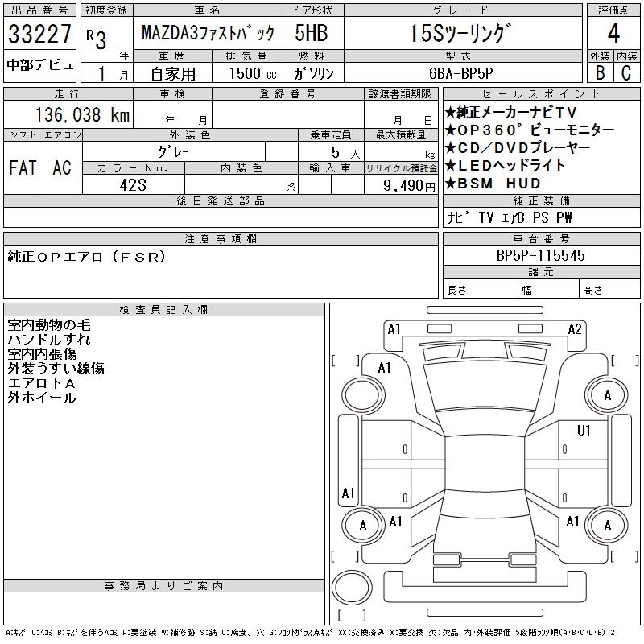Click inspector note エアロ下A
Image resolution: width=644 pixels, height=644 pixels.
point(42,383)
